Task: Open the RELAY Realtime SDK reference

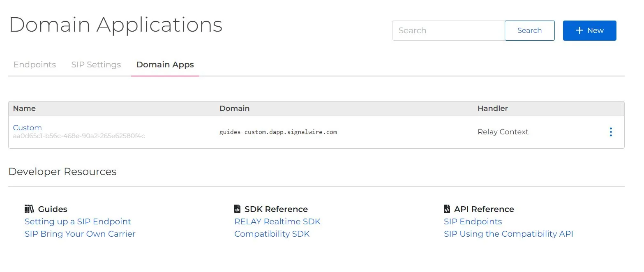Action: [x=277, y=221]
